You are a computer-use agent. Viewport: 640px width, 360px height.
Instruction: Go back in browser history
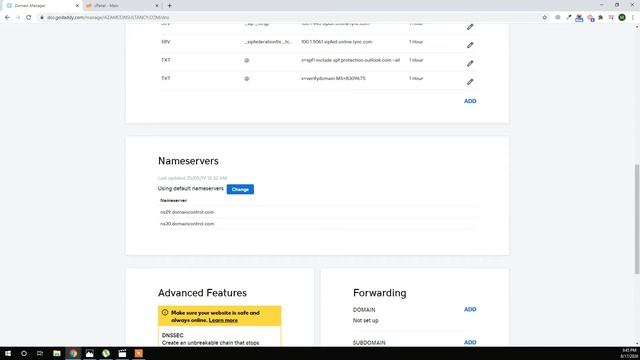point(7,18)
